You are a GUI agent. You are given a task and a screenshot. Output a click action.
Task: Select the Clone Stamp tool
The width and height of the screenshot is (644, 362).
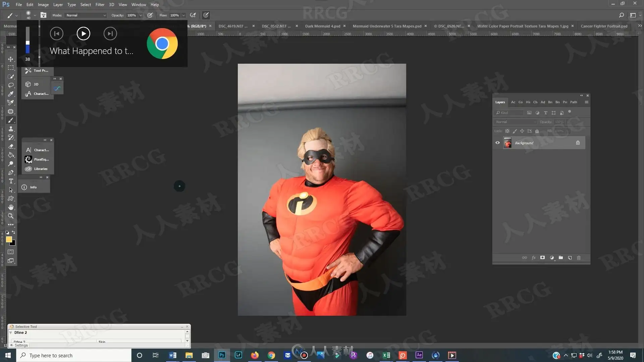click(11, 129)
